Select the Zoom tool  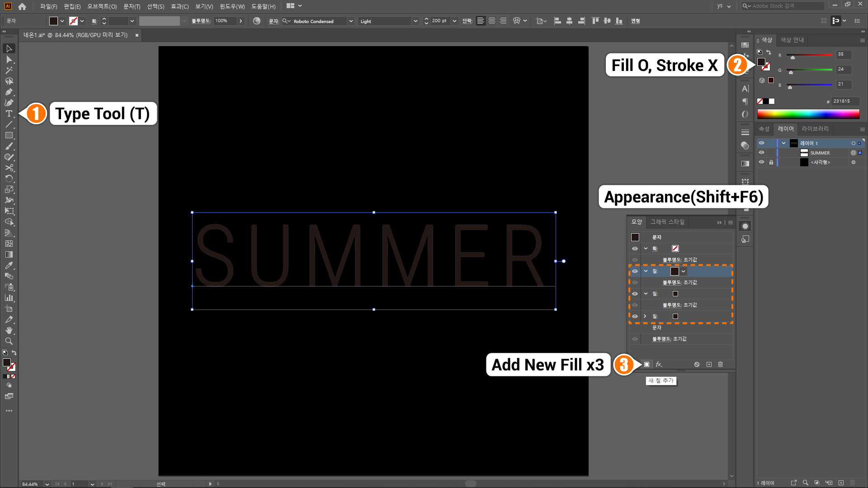point(9,341)
